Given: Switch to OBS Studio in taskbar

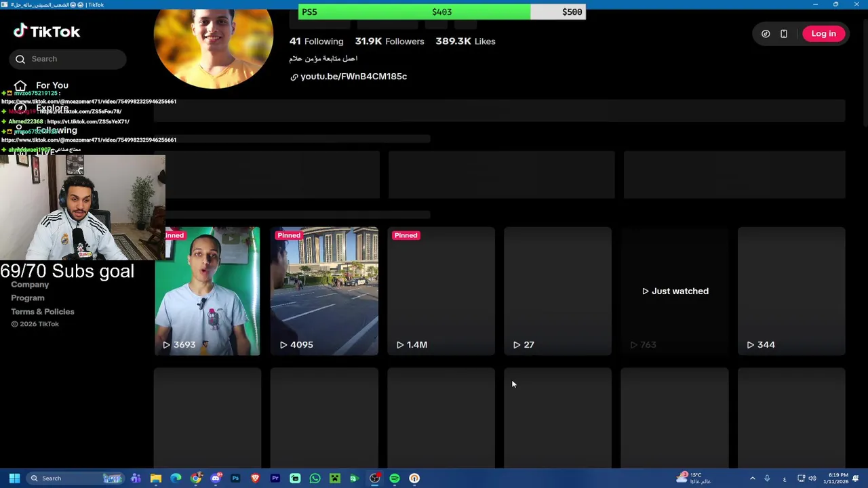Looking at the screenshot, I should tap(374, 479).
